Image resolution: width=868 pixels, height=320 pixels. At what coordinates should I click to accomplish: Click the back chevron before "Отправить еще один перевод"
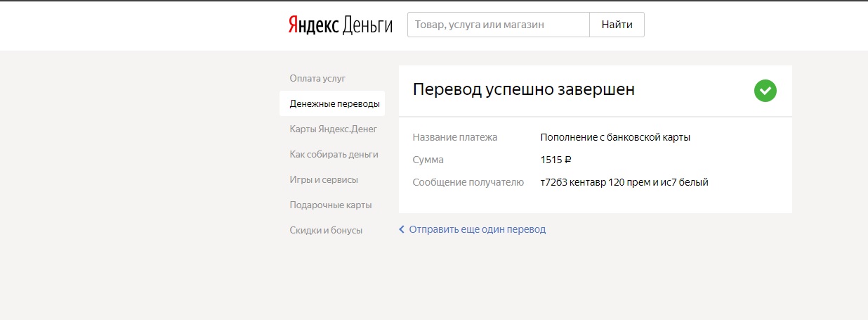[x=402, y=229]
